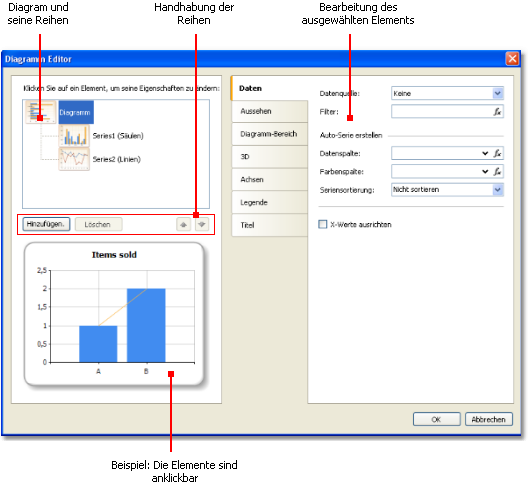Switch to the Legende tab
528x493 pixels.
tap(269, 202)
